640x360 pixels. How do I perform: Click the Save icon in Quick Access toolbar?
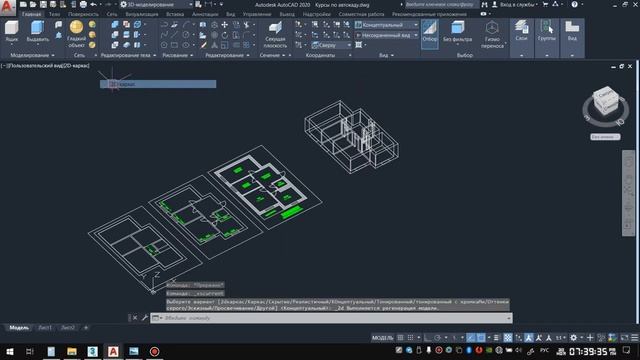43,4
